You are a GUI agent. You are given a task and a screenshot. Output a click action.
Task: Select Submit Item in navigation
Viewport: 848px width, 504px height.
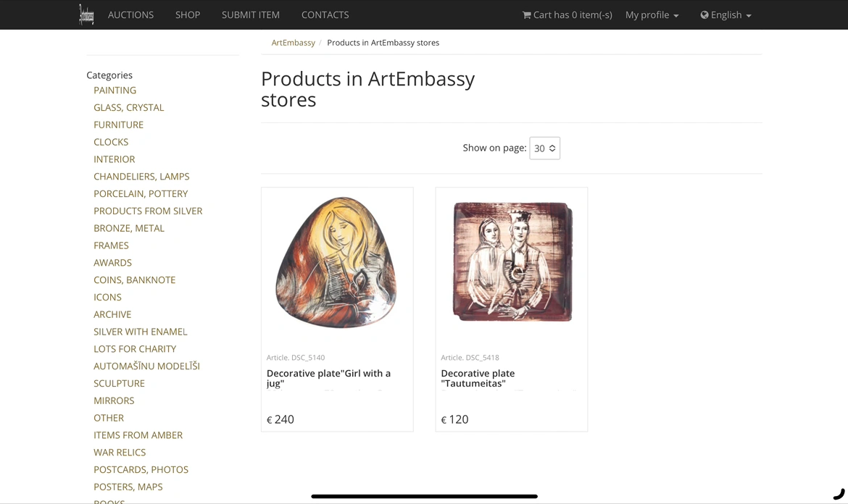[x=251, y=14]
